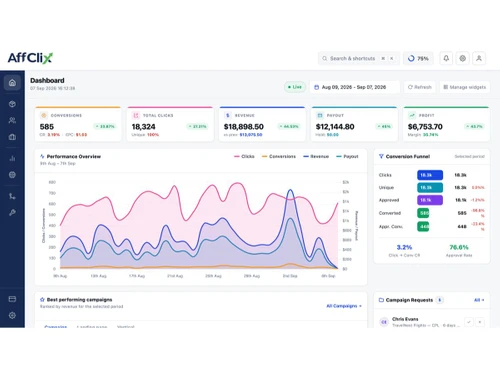Click the total clicks value 18,324

(x=143, y=127)
